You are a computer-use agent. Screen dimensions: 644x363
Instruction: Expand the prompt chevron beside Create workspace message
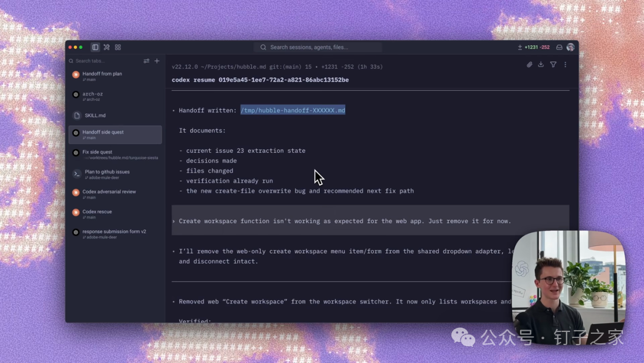[174, 221]
